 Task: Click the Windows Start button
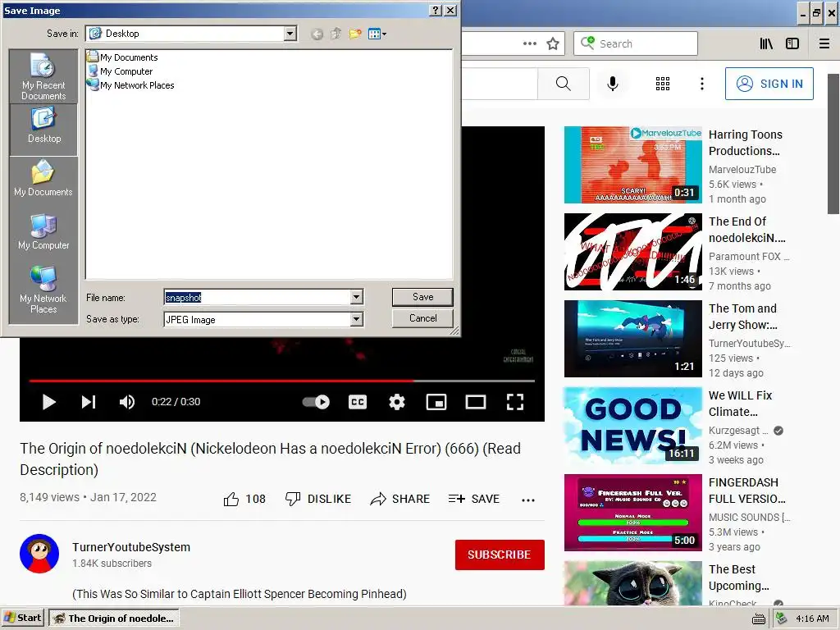coord(23,618)
